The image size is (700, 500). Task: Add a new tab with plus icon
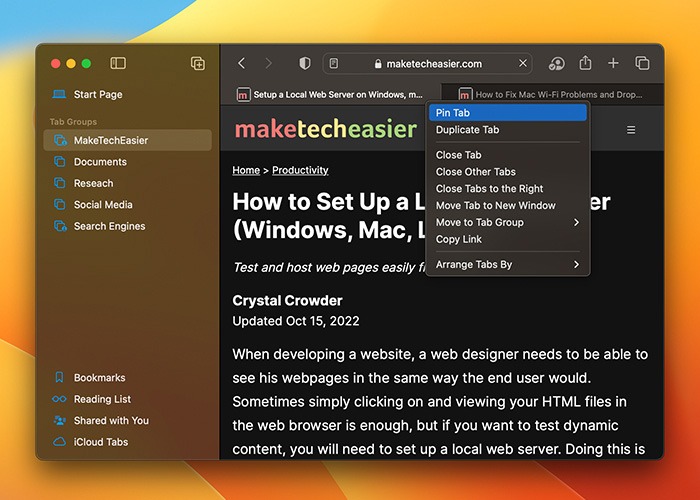(613, 63)
